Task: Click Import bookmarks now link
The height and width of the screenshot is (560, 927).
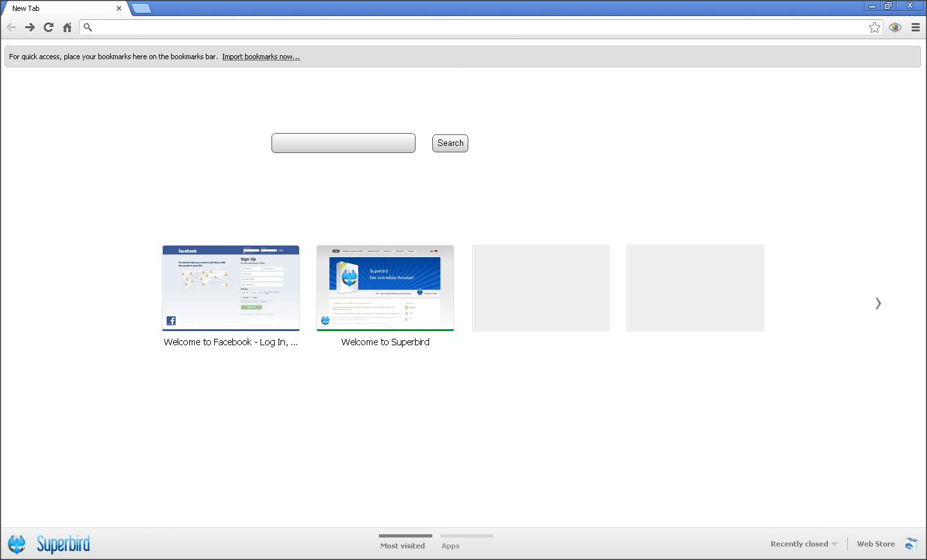Action: click(261, 57)
